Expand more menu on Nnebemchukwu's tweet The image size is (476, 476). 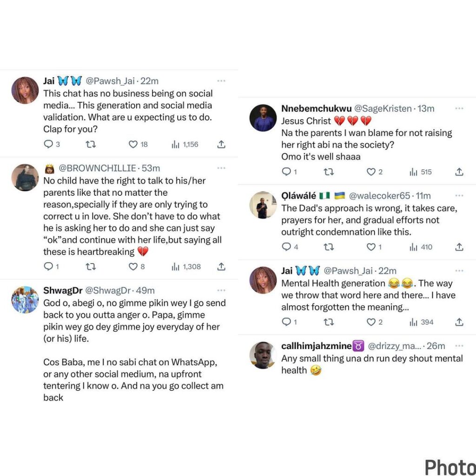459,108
